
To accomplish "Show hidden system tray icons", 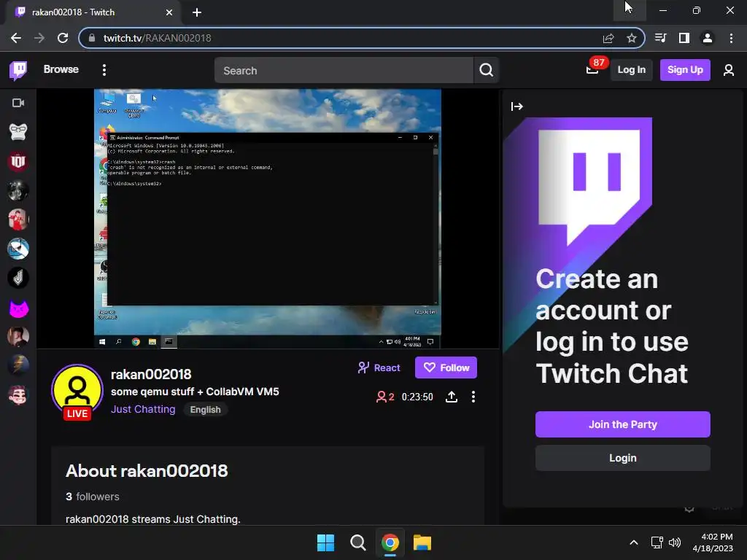I will 634,542.
